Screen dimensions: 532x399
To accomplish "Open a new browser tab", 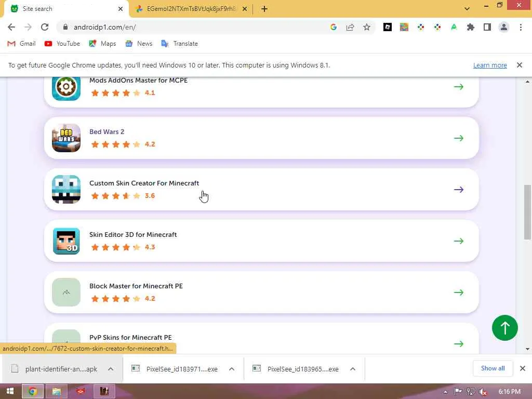I will point(264,9).
